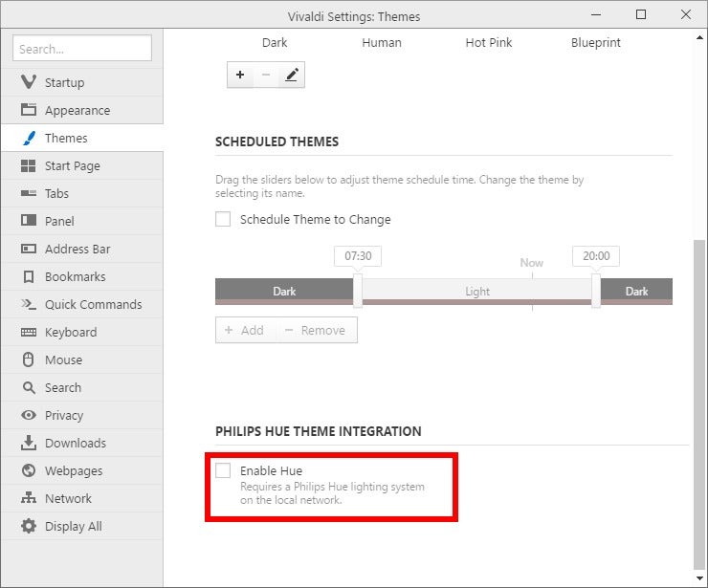Screen dimensions: 708x588
Task: Open Startup settings section
Action: click(x=81, y=82)
